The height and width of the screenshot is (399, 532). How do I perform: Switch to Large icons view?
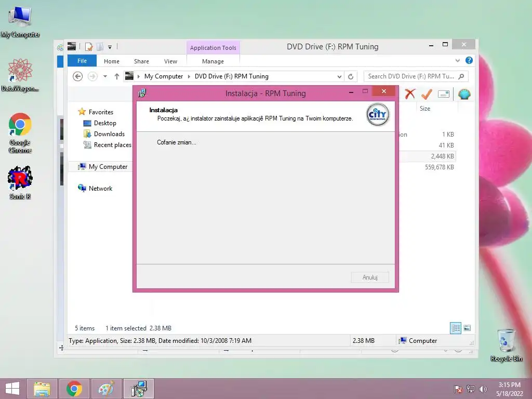pyautogui.click(x=467, y=328)
